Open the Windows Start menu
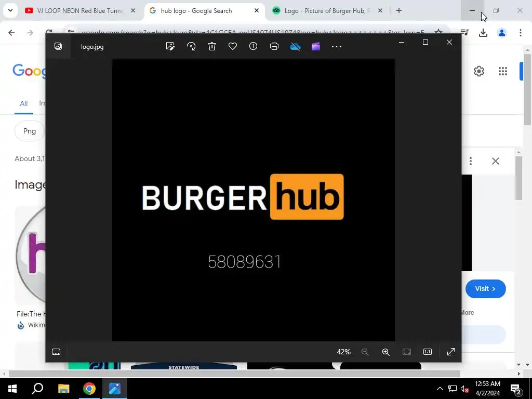This screenshot has width=532, height=399. pyautogui.click(x=12, y=389)
